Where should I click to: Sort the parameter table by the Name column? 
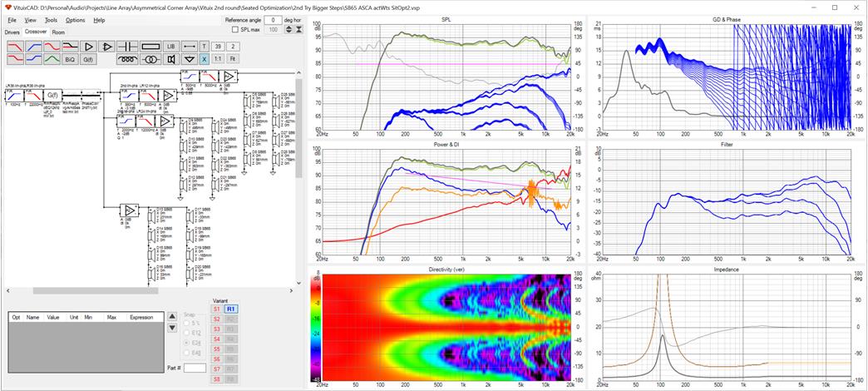pyautogui.click(x=32, y=317)
